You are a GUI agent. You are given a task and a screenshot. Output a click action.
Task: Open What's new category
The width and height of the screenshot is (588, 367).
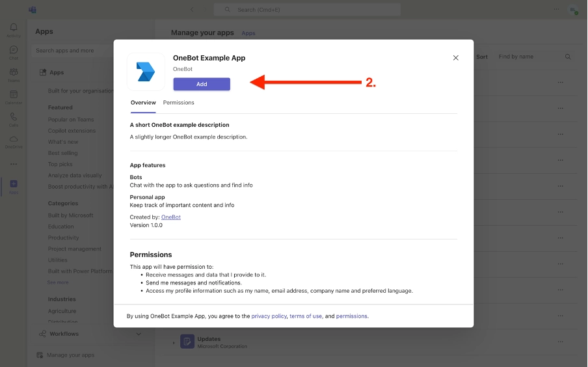63,142
